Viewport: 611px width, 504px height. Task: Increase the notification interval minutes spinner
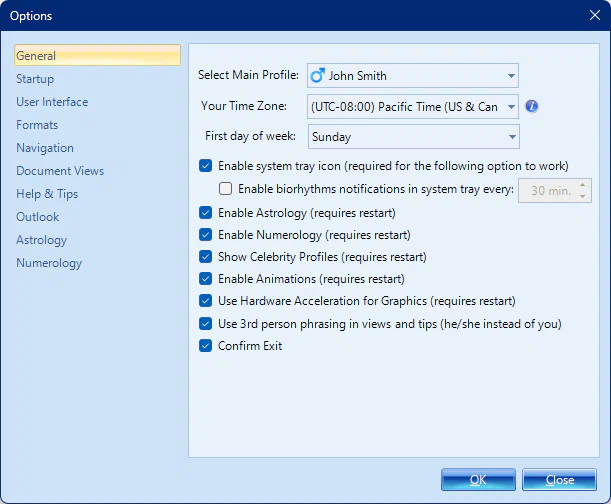click(584, 185)
